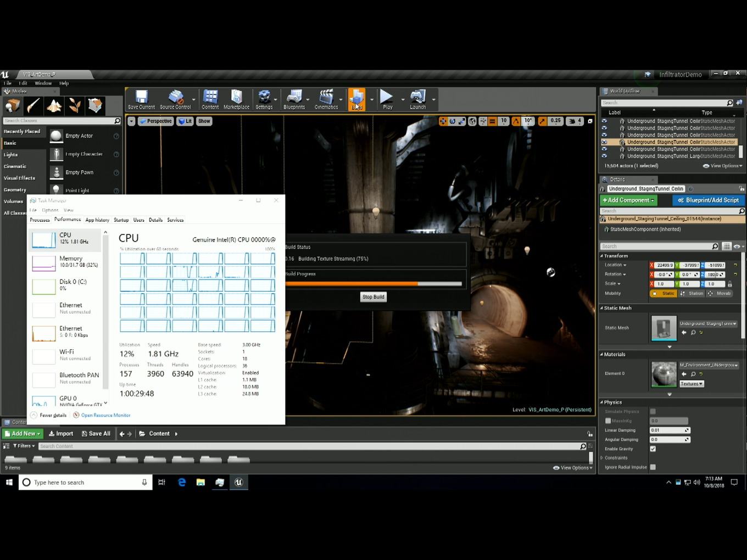This screenshot has height=560, width=747.
Task: Select Memory in Task Manager sidebar
Action: point(65,262)
